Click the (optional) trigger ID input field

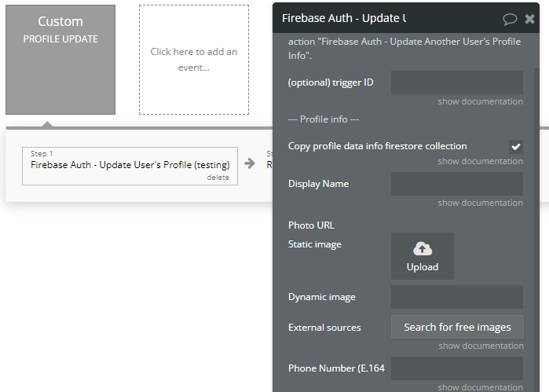[x=457, y=82]
